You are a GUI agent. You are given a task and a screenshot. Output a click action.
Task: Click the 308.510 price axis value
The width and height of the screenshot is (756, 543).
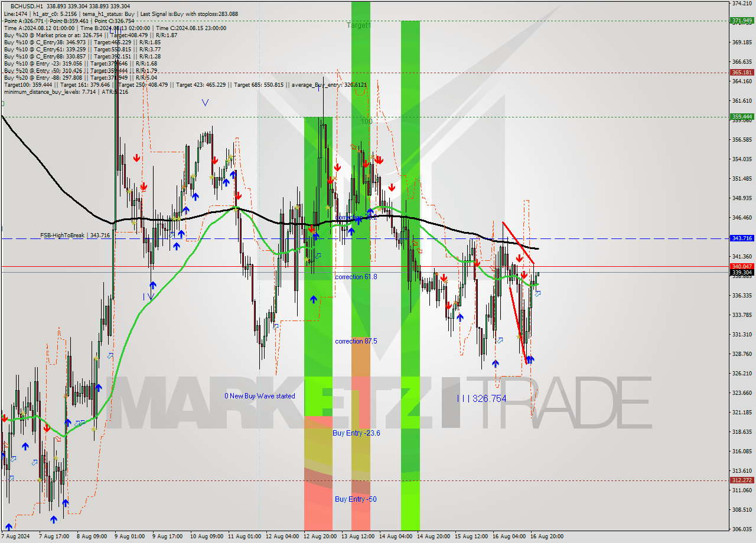pos(742,510)
